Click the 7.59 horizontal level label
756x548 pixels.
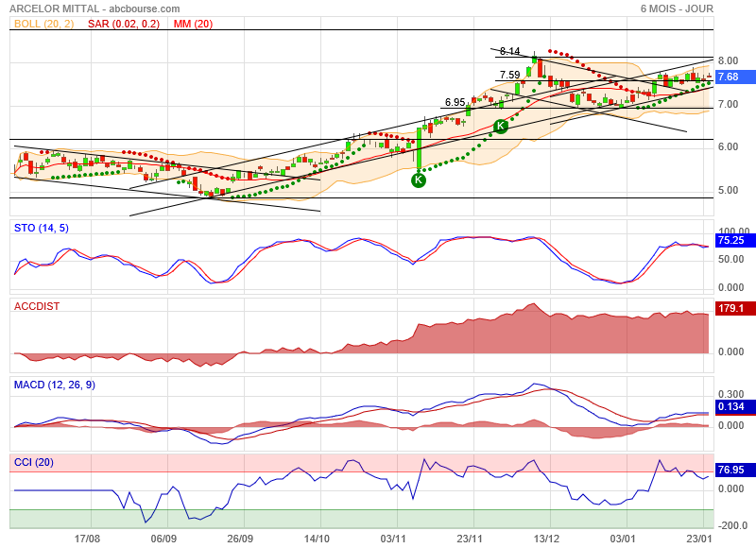click(x=510, y=75)
